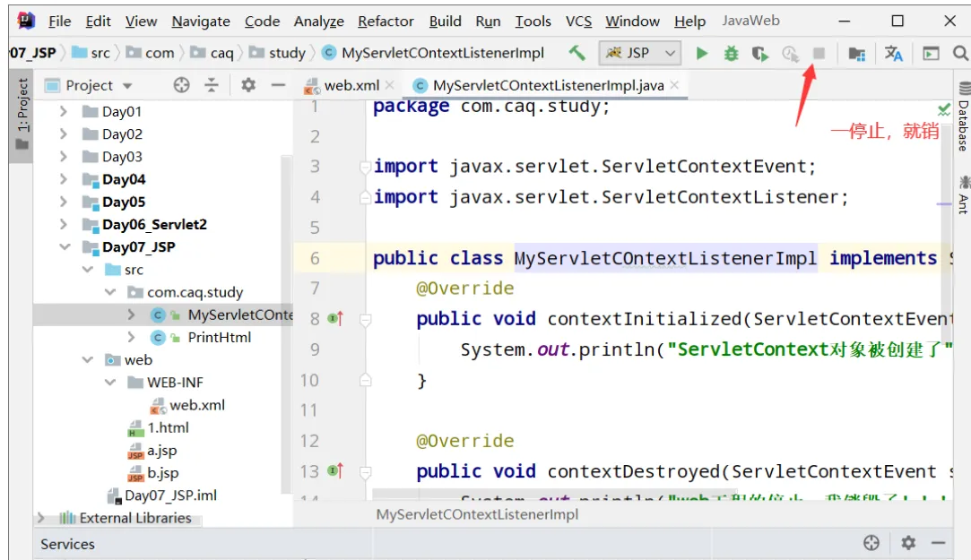Close the web.xml editor tab
The image size is (971, 560).
[389, 85]
